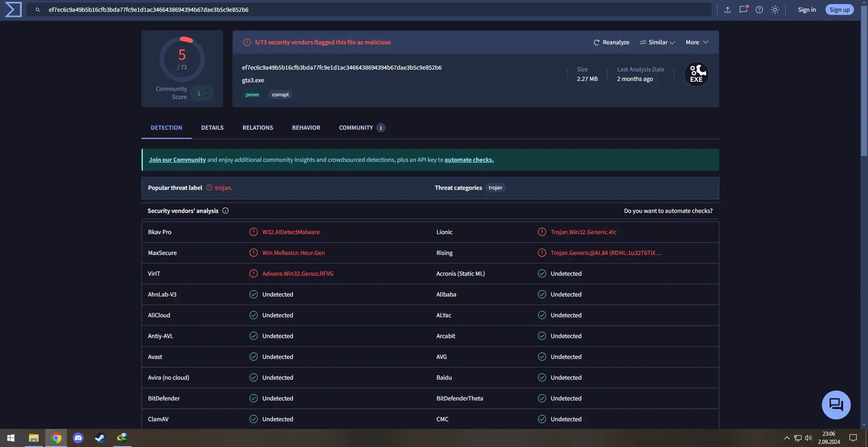Open File Explorer from taskbar
The height and width of the screenshot is (447, 868).
[33, 438]
